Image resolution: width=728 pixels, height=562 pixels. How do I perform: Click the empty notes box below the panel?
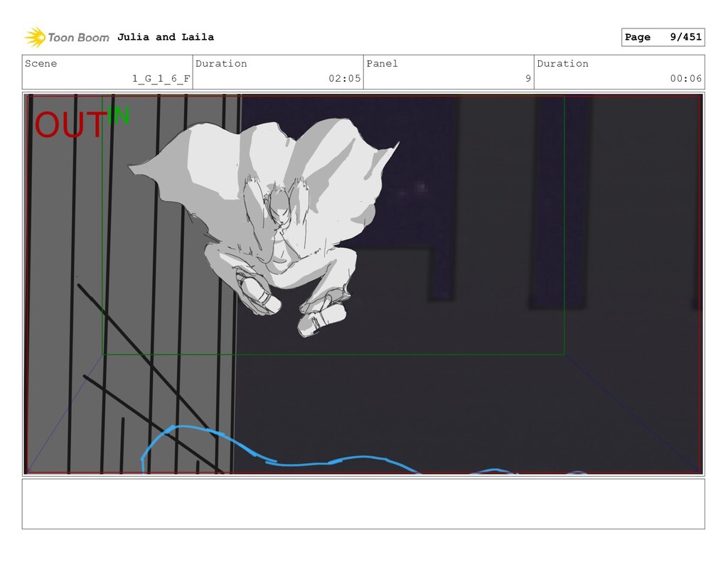(363, 504)
